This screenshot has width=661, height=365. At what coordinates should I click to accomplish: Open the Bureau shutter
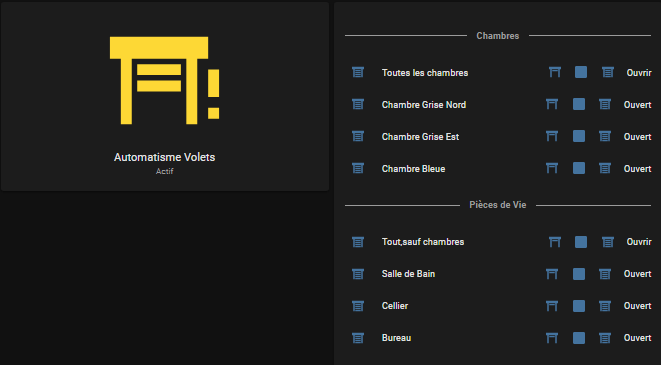click(x=552, y=338)
